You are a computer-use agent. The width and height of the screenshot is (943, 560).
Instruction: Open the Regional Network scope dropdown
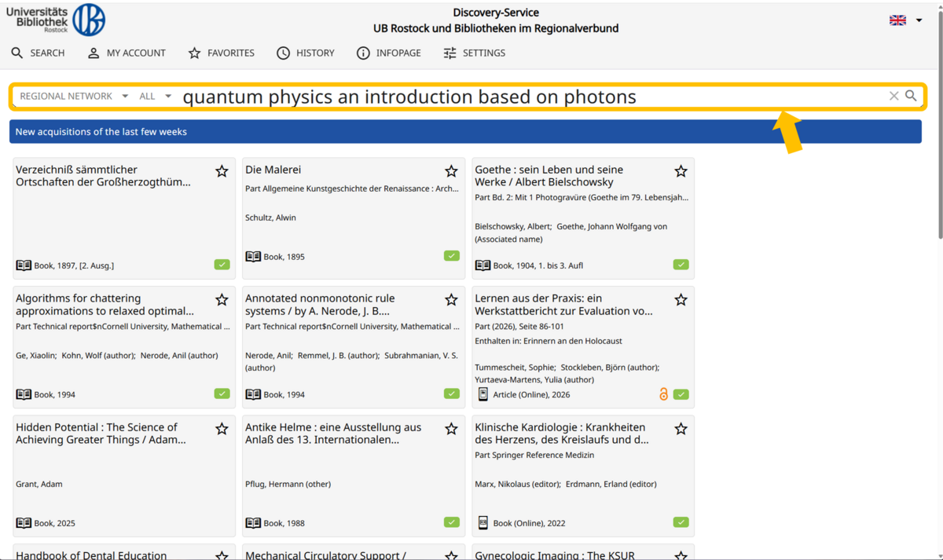tap(74, 96)
